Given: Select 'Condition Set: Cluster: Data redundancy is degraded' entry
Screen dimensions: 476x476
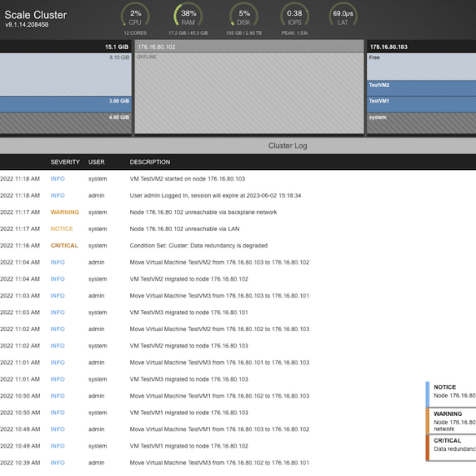Looking at the screenshot, I should point(199,246).
